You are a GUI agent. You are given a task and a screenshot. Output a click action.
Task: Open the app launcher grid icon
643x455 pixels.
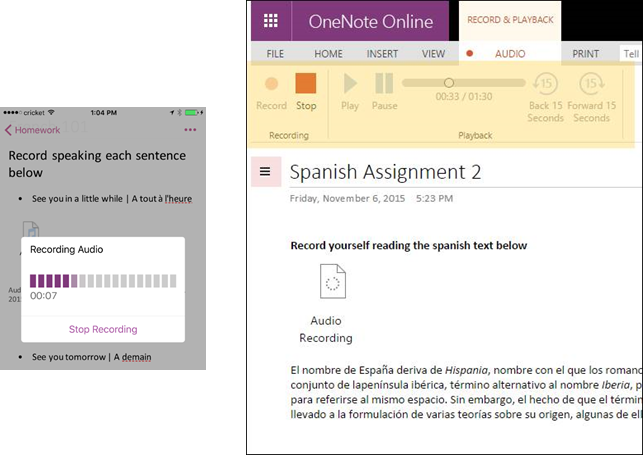[x=271, y=22]
